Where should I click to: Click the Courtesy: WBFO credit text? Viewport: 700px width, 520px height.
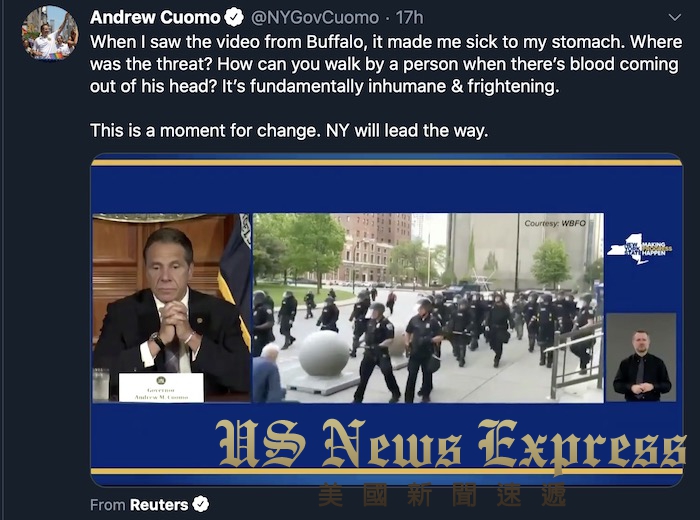(x=555, y=223)
